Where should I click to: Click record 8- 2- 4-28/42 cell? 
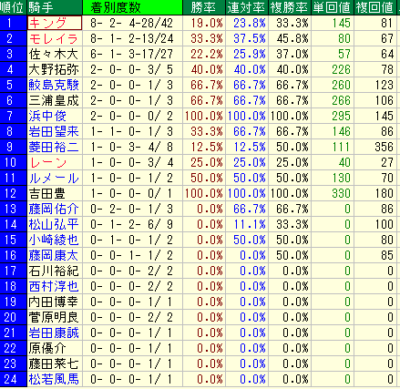tap(132, 23)
